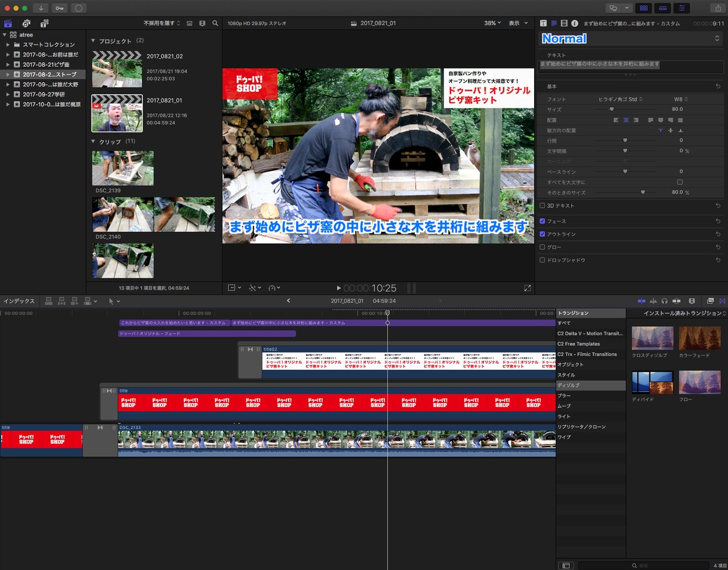
Task: Play the viewer video
Action: pyautogui.click(x=339, y=289)
